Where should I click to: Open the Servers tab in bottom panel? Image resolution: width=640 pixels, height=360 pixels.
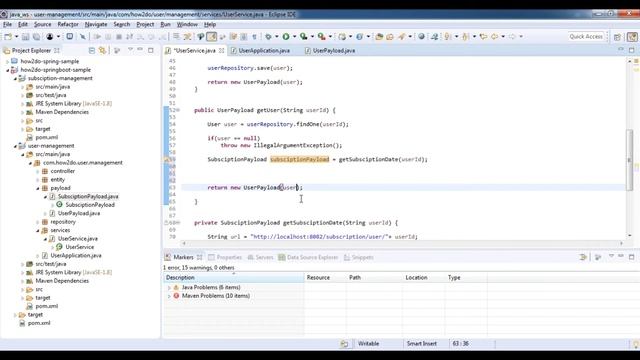(260, 257)
